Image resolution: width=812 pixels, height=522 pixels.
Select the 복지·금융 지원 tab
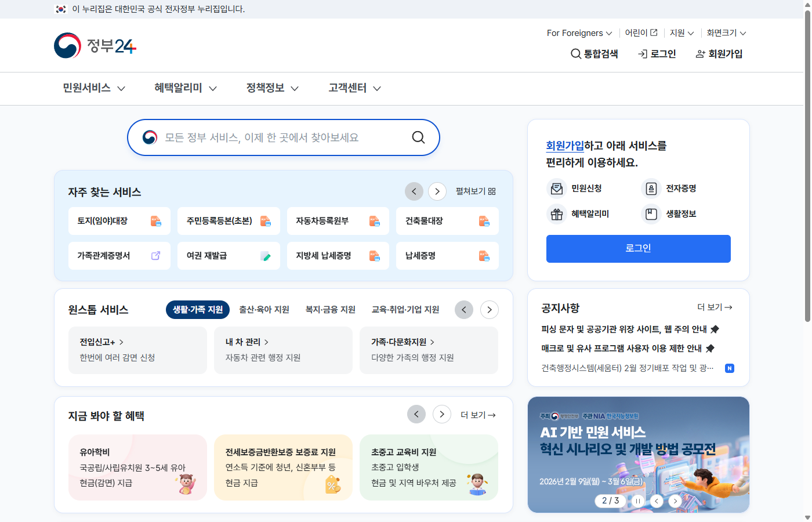pos(332,309)
